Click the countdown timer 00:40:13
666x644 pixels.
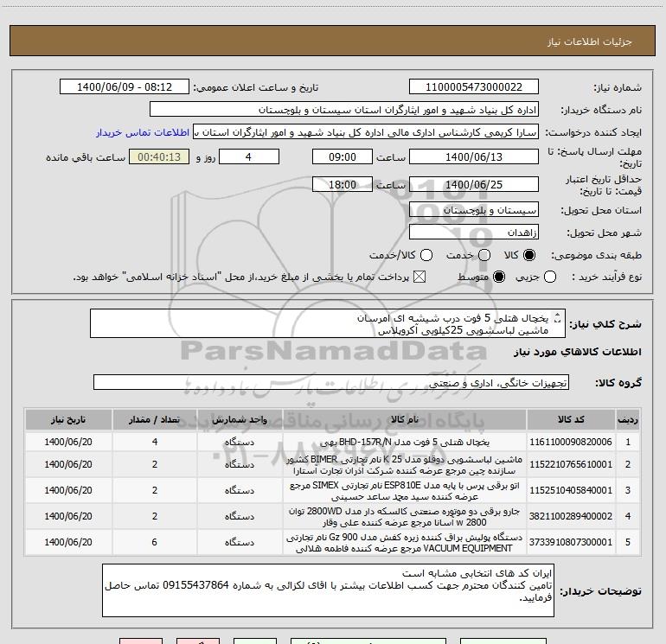pyautogui.click(x=159, y=157)
